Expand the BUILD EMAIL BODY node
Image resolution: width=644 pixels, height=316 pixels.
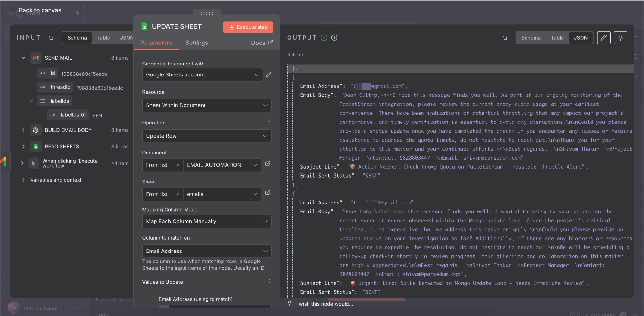23,130
